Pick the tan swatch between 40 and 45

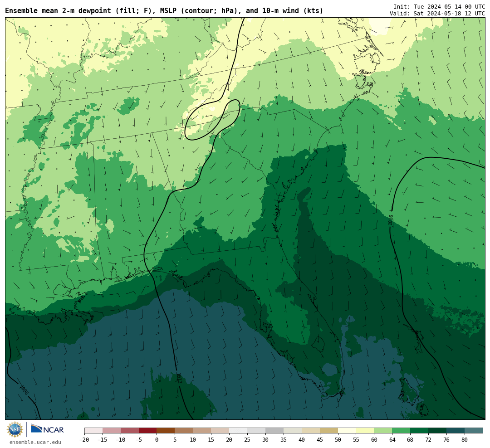[x=311, y=431]
